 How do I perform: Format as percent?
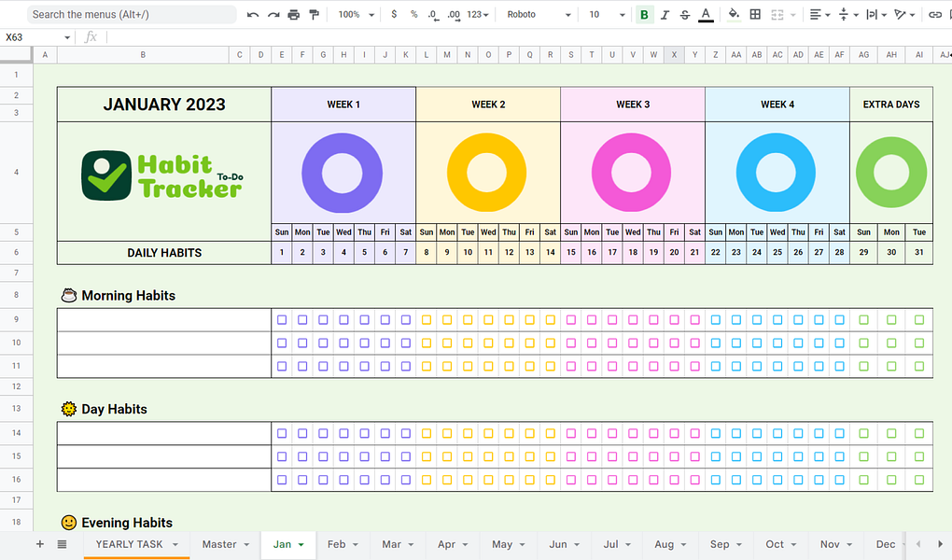pos(413,14)
